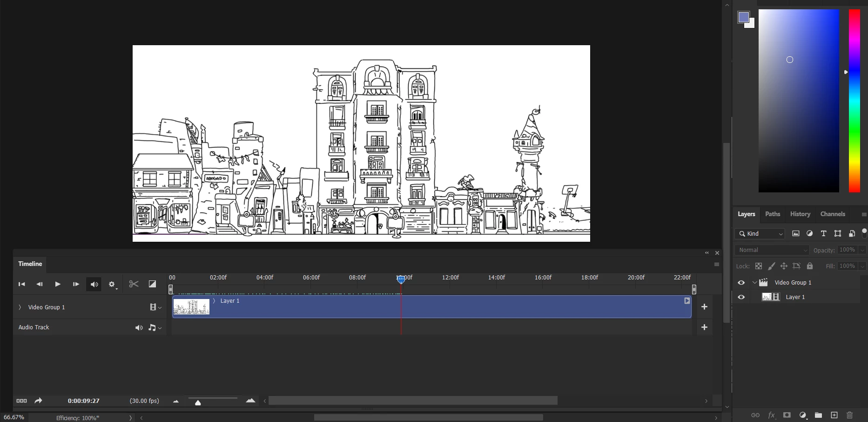Open Layers panel options menu

864,215
